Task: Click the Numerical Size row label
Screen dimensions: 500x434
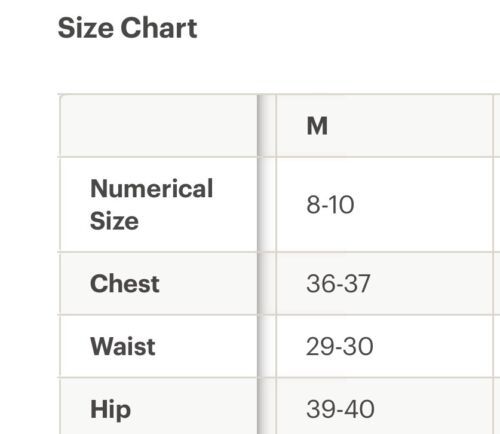Action: [151, 204]
